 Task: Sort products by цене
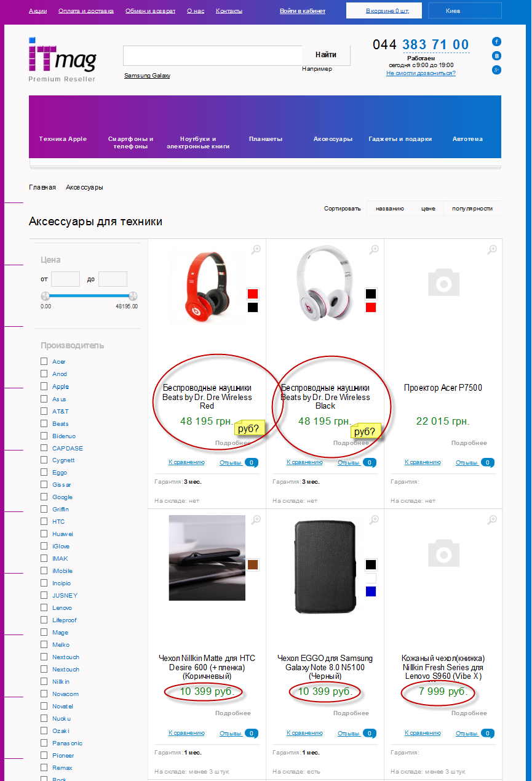coord(428,209)
